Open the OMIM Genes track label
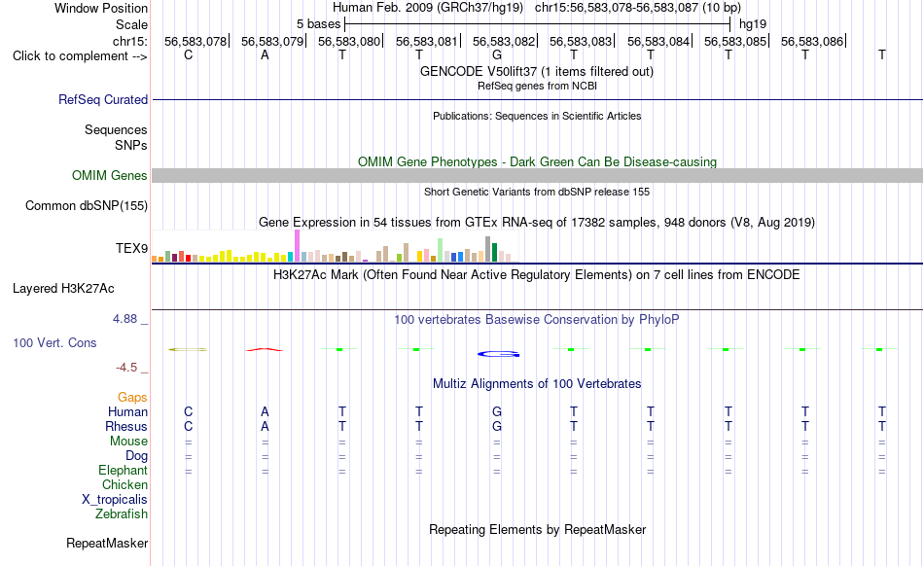The image size is (924, 566). [x=109, y=175]
